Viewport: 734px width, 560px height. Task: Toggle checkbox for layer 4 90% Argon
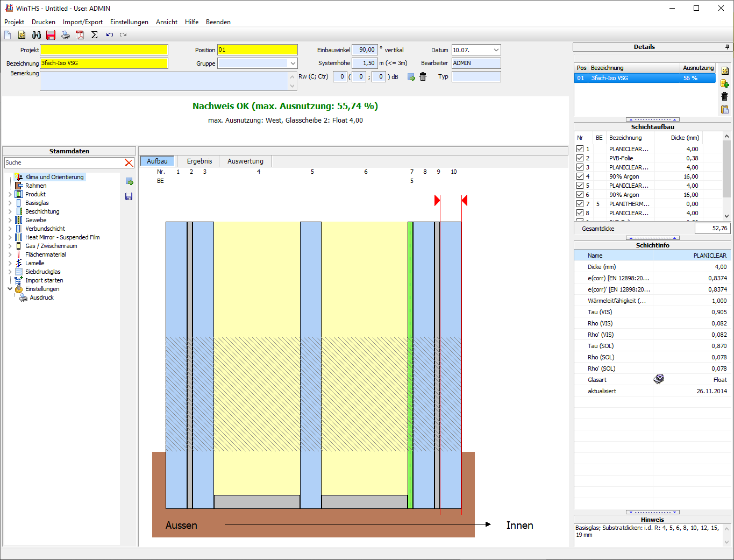(580, 176)
